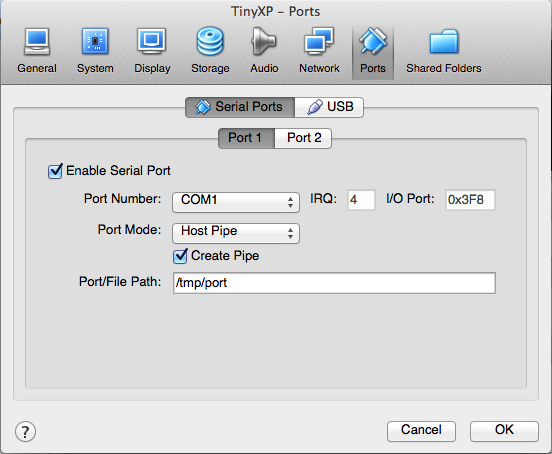Switch to the USB tab
552x454 pixels.
point(329,107)
